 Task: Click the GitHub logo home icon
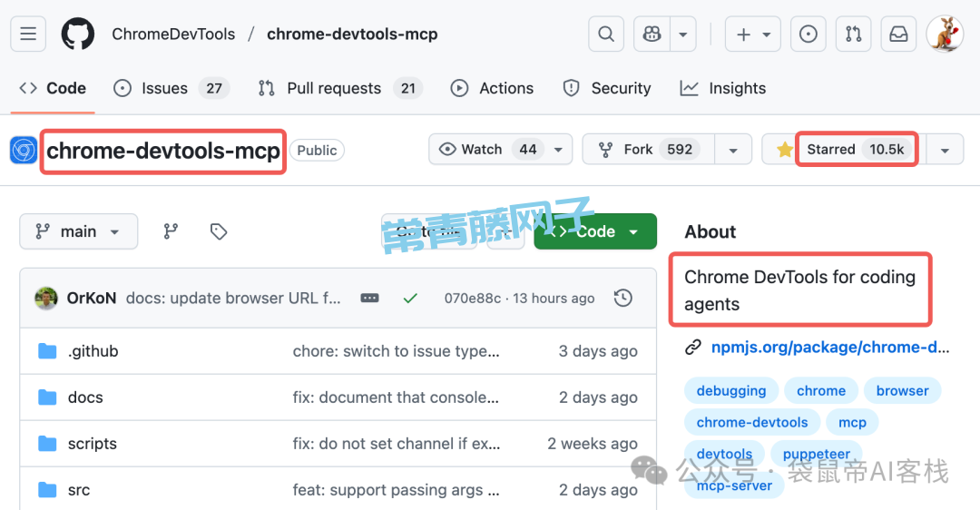77,34
